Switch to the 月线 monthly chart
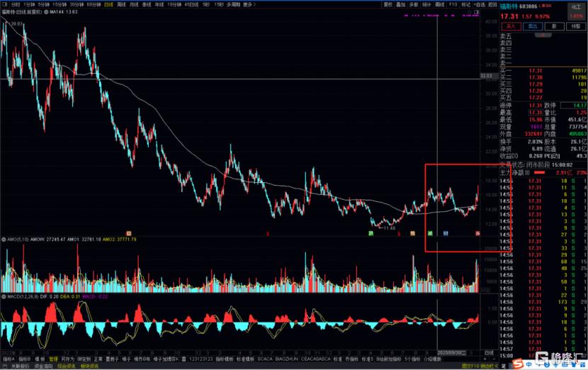The height and width of the screenshot is (370, 588). point(134,4)
